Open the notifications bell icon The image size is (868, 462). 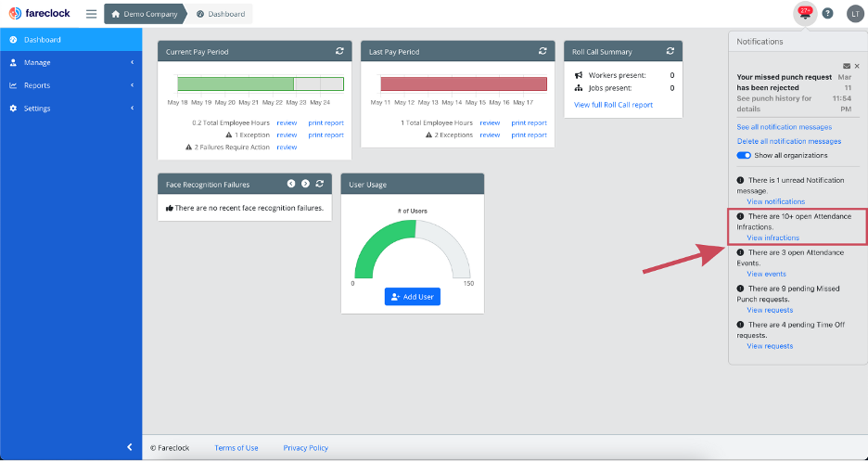click(806, 13)
